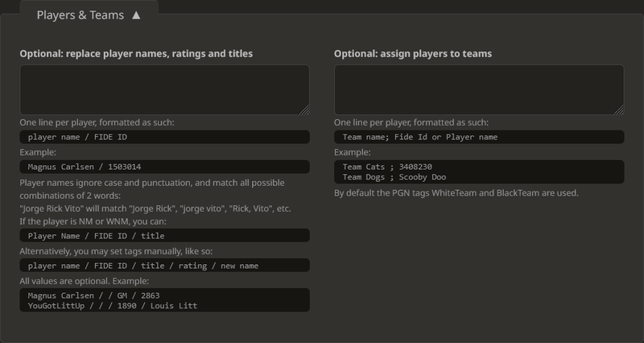Screen dimensions: 644x343
Task: Click the 'Team Dogs ; Scooby Doo' example line
Action: coord(394,177)
